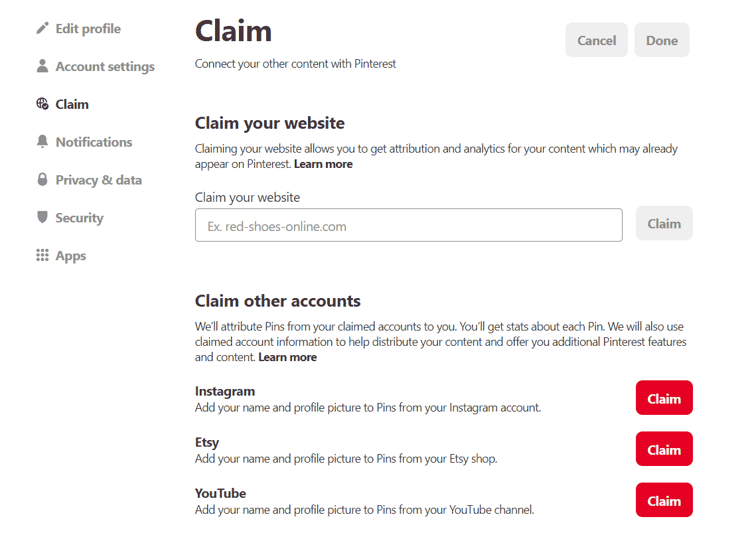Image resolution: width=756 pixels, height=539 pixels.
Task: Click the person icon beside Account settings
Action: 42,66
